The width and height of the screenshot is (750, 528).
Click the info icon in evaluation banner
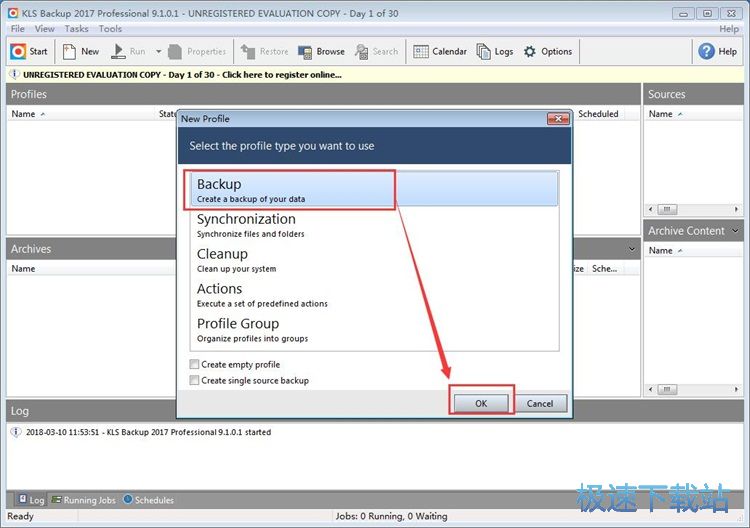click(14, 75)
